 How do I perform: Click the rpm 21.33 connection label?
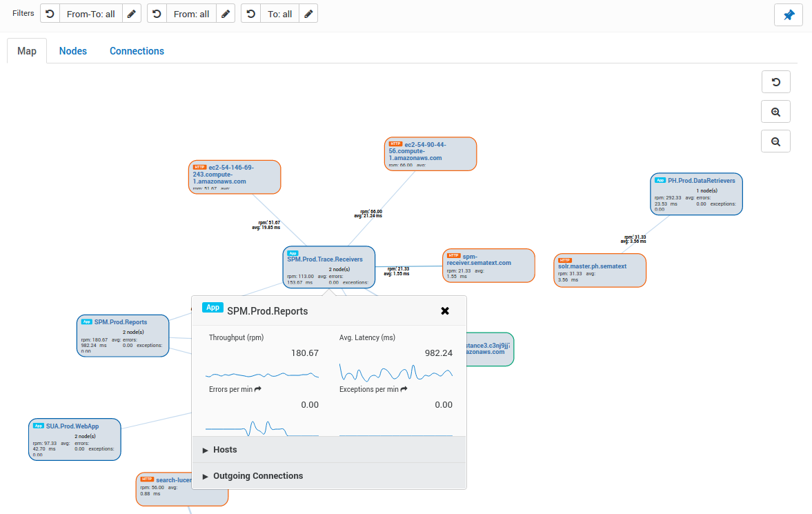pos(397,271)
